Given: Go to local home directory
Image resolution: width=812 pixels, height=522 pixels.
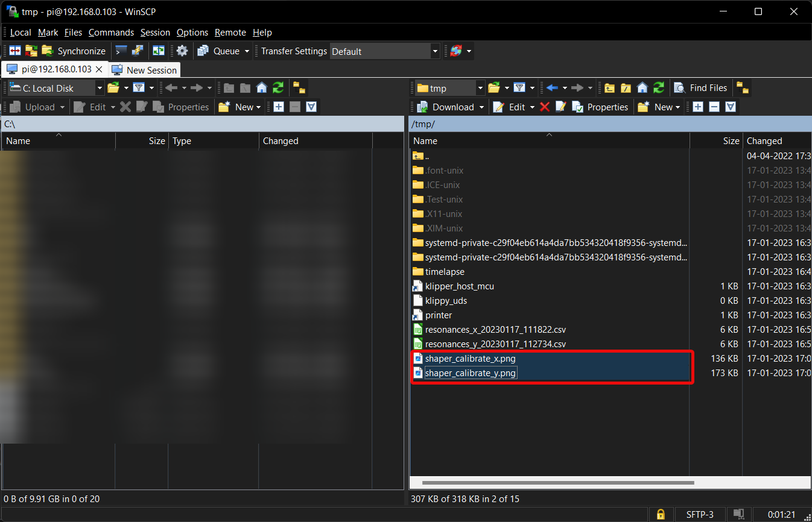Looking at the screenshot, I should point(261,88).
